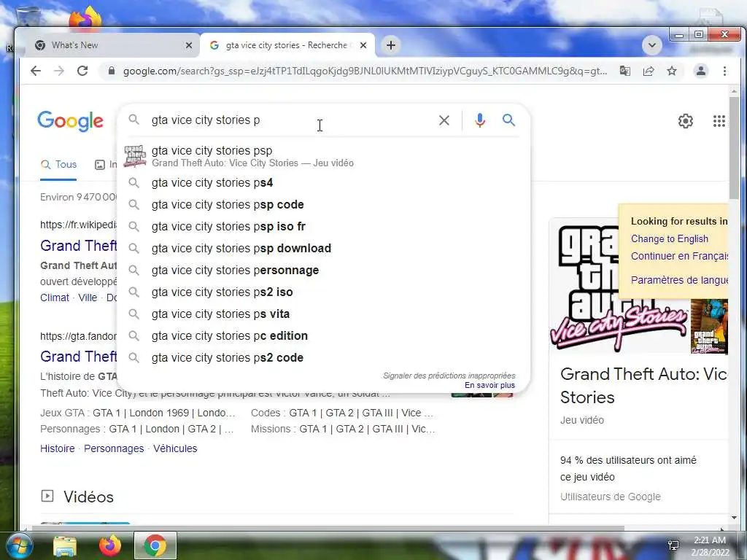Select suggestion gta vice city stories psp download
This screenshot has height=560, width=747.
tap(323, 249)
